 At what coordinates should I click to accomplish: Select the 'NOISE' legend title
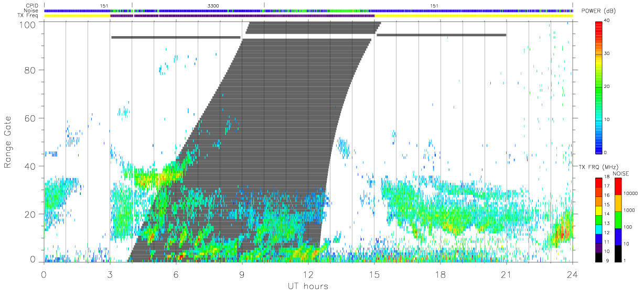pyautogui.click(x=621, y=173)
